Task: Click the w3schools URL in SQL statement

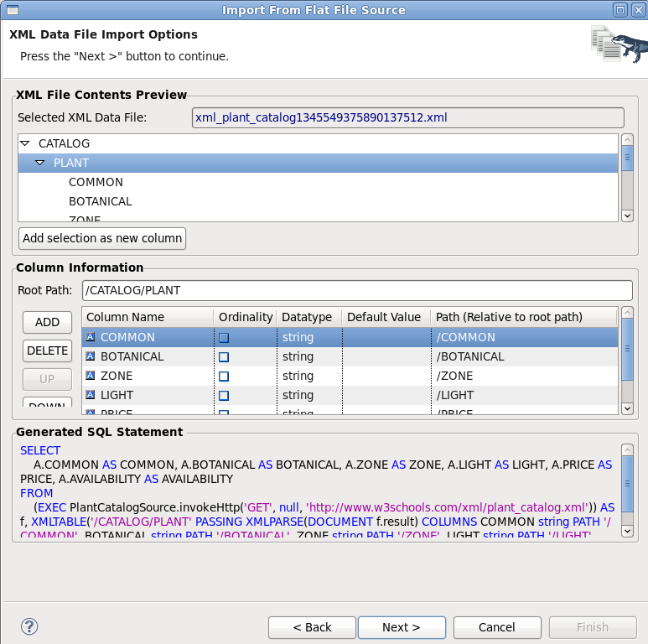Action: tap(447, 507)
